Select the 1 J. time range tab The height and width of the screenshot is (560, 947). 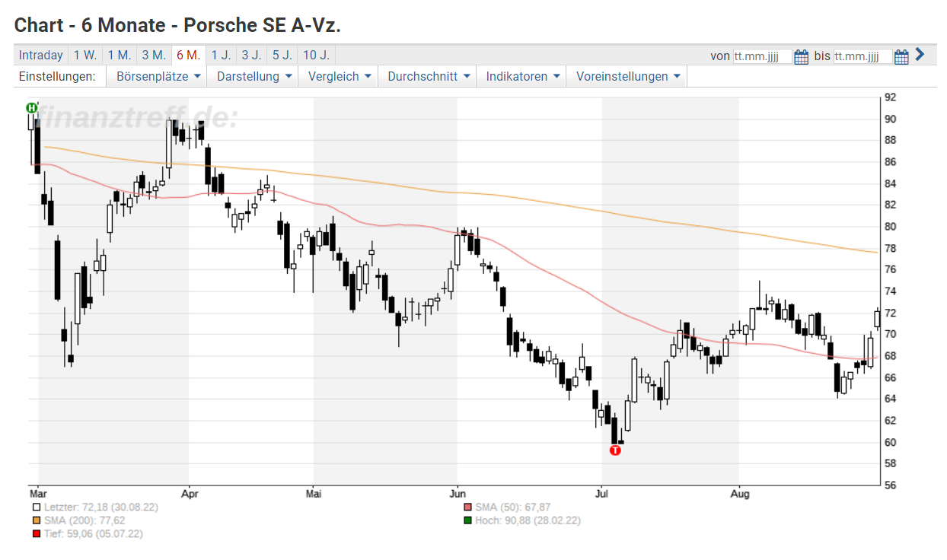[x=221, y=55]
